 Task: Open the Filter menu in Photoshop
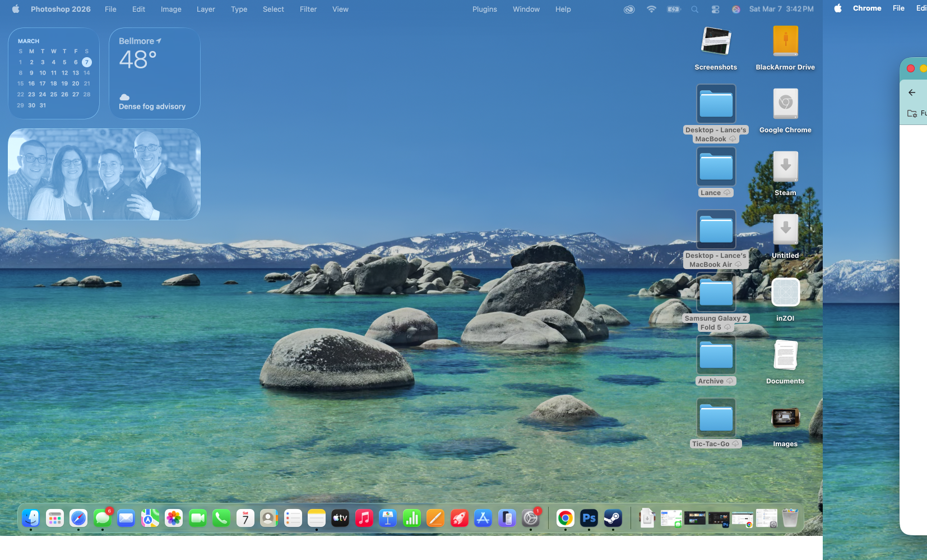pyautogui.click(x=308, y=9)
